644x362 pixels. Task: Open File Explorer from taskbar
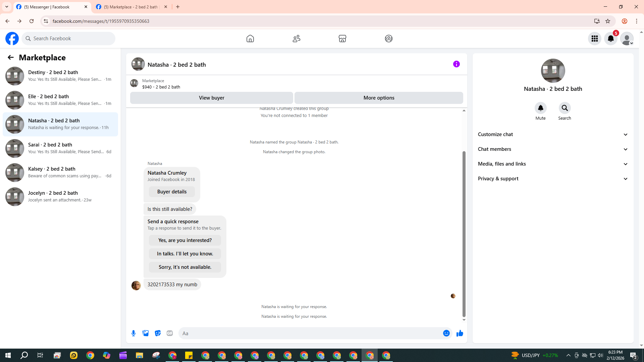click(x=140, y=355)
